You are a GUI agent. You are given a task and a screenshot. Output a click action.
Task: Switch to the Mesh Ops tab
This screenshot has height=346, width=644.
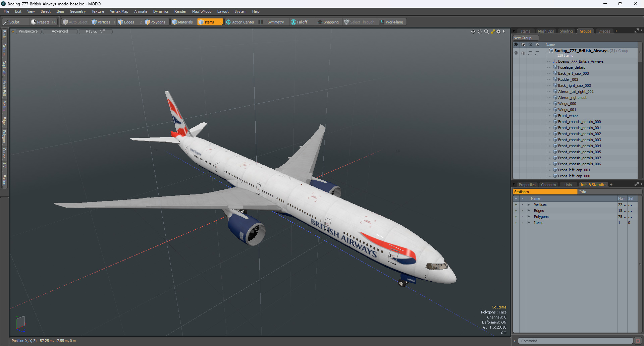(546, 31)
